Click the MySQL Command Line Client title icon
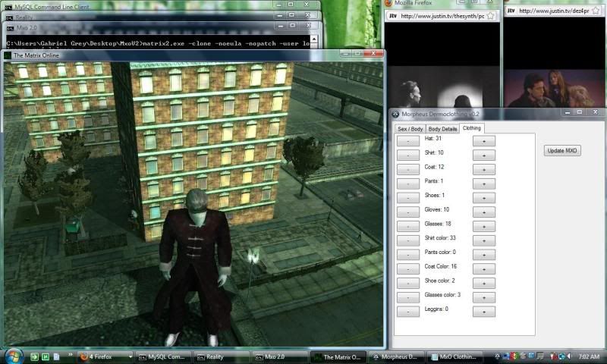The height and width of the screenshot is (364, 607). [8, 7]
